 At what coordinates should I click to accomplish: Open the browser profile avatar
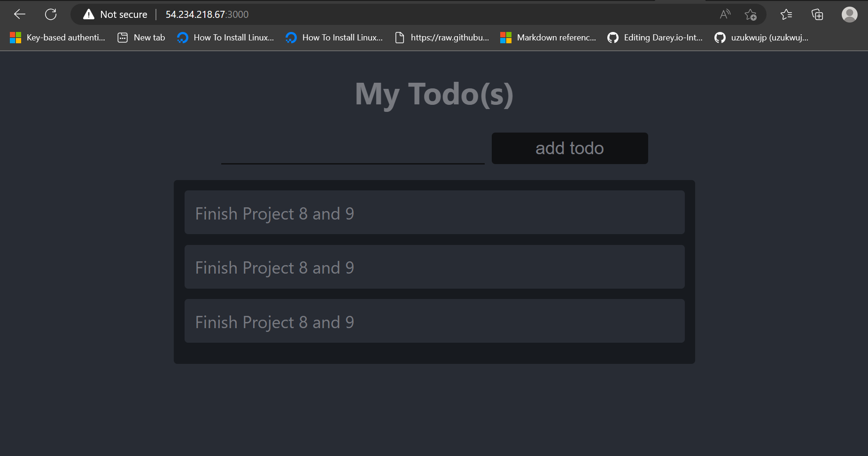pyautogui.click(x=849, y=14)
